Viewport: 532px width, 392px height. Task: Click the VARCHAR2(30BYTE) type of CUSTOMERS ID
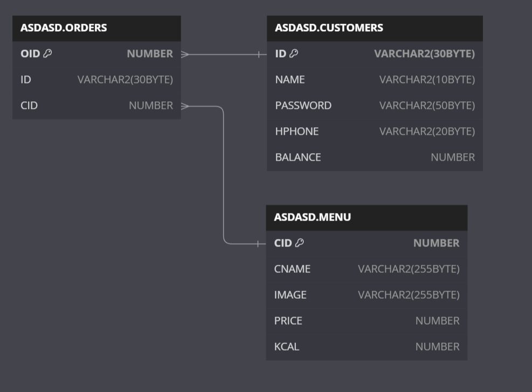click(424, 54)
